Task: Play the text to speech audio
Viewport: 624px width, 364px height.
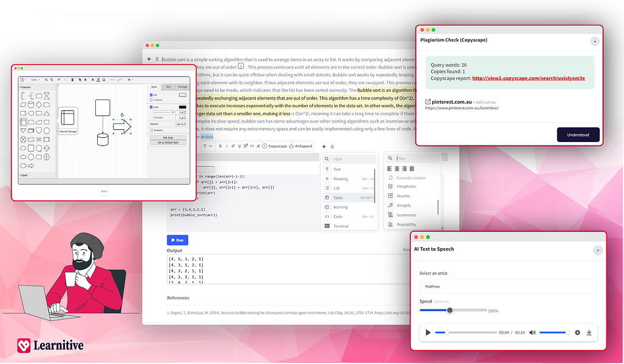Action: point(428,332)
